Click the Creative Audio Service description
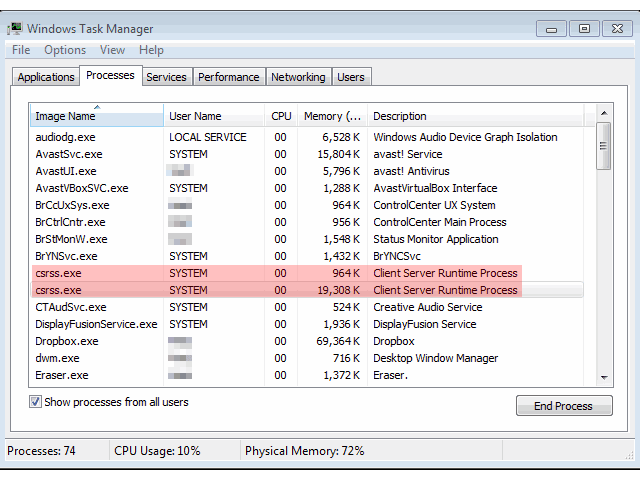The image size is (640, 480). point(428,307)
